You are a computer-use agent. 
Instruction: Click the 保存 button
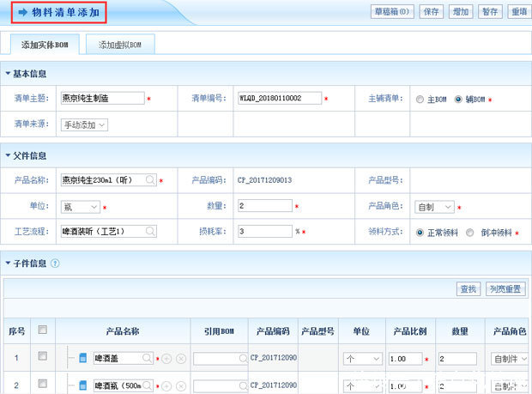click(x=432, y=11)
